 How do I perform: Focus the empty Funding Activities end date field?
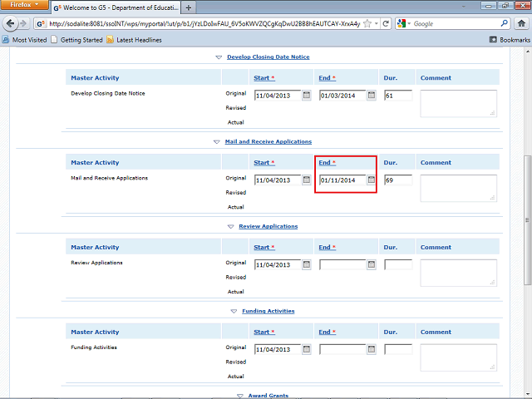coord(342,349)
